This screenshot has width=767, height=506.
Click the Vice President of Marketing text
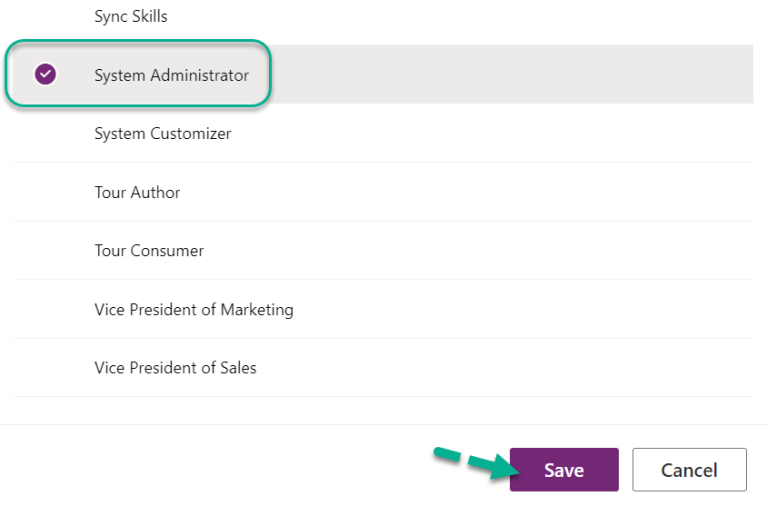194,309
